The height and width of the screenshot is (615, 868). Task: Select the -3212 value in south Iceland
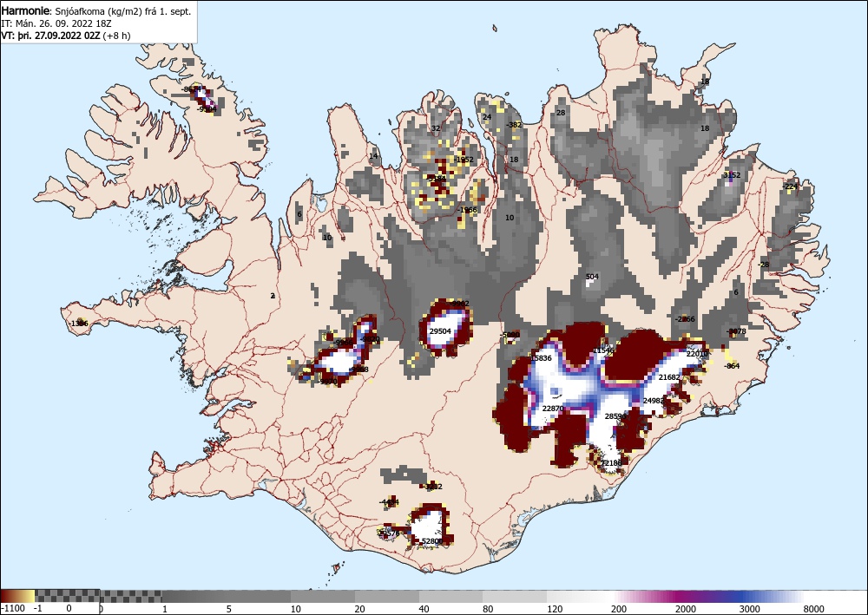click(x=432, y=487)
